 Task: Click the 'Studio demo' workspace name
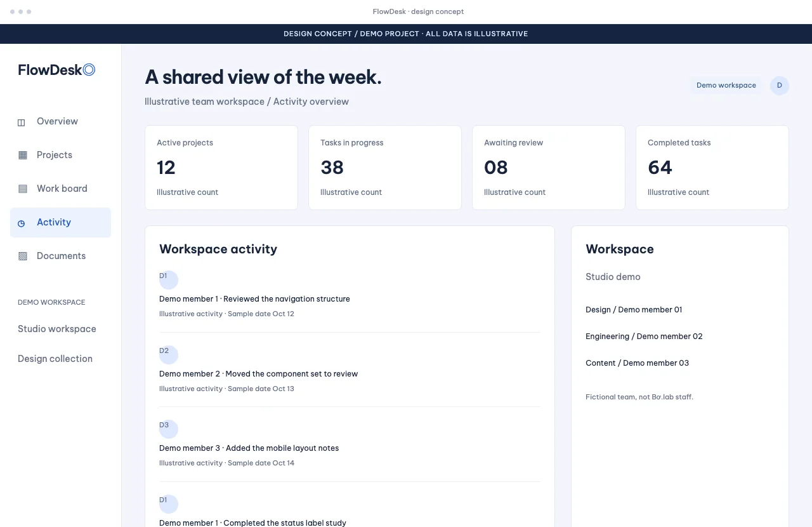pos(613,277)
